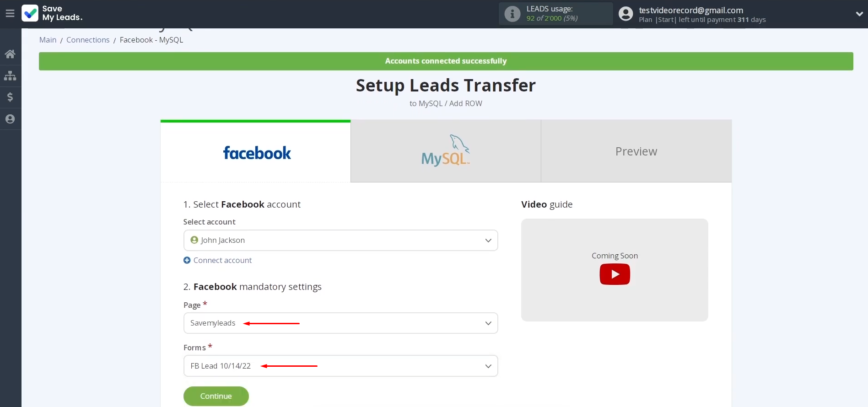Expand the account menu chevron in header

859,14
